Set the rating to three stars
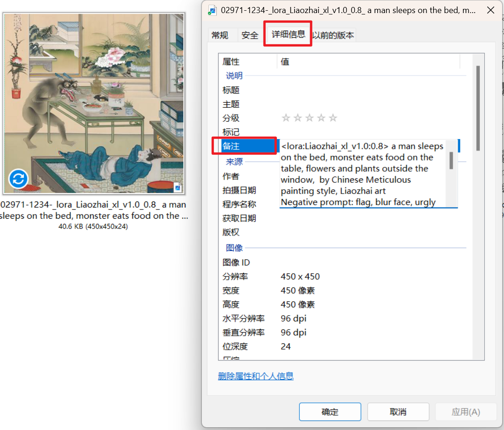The height and width of the screenshot is (430, 504). click(309, 118)
